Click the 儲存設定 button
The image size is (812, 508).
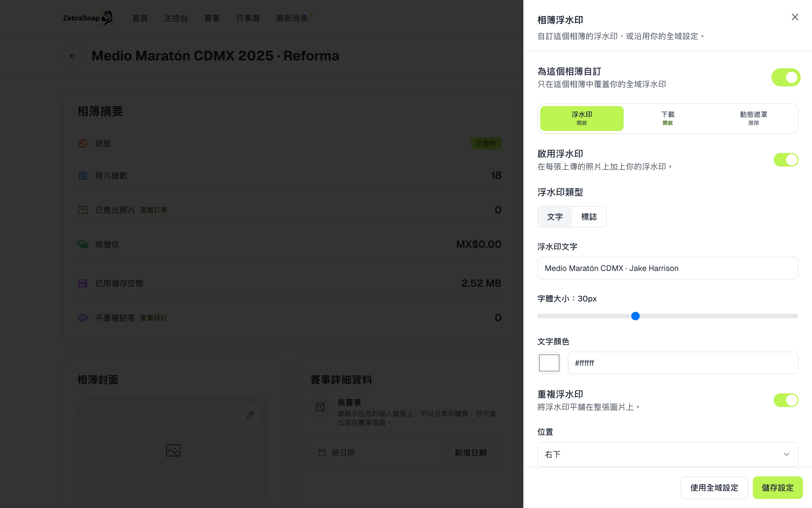tap(777, 487)
